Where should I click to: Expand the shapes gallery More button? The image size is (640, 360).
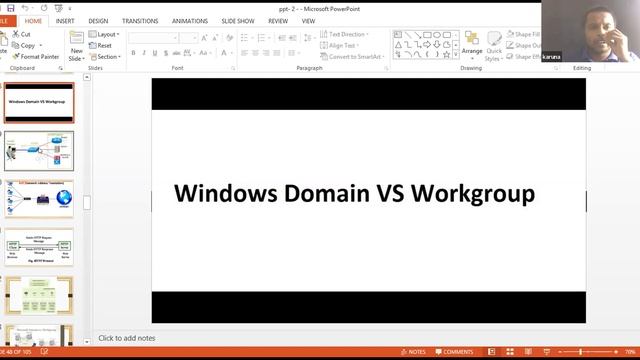(x=456, y=54)
